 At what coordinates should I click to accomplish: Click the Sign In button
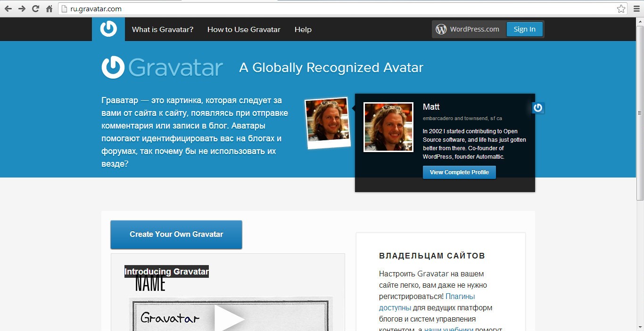tap(525, 29)
